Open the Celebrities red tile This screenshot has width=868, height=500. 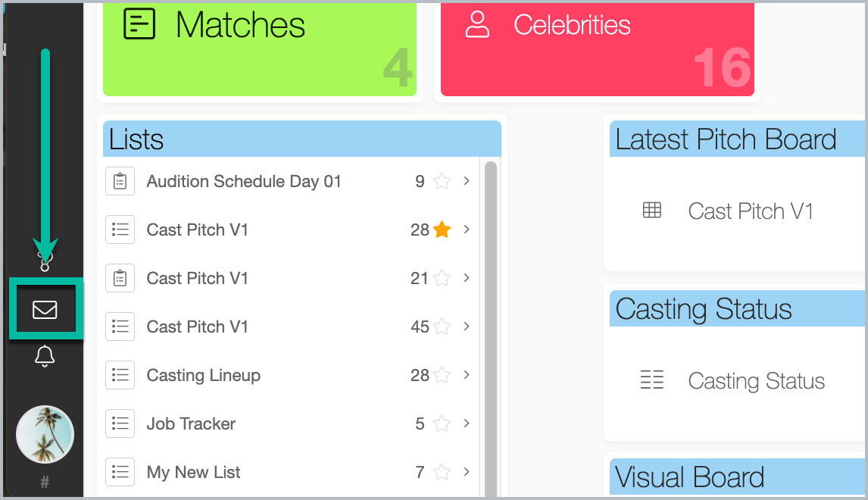(x=598, y=48)
